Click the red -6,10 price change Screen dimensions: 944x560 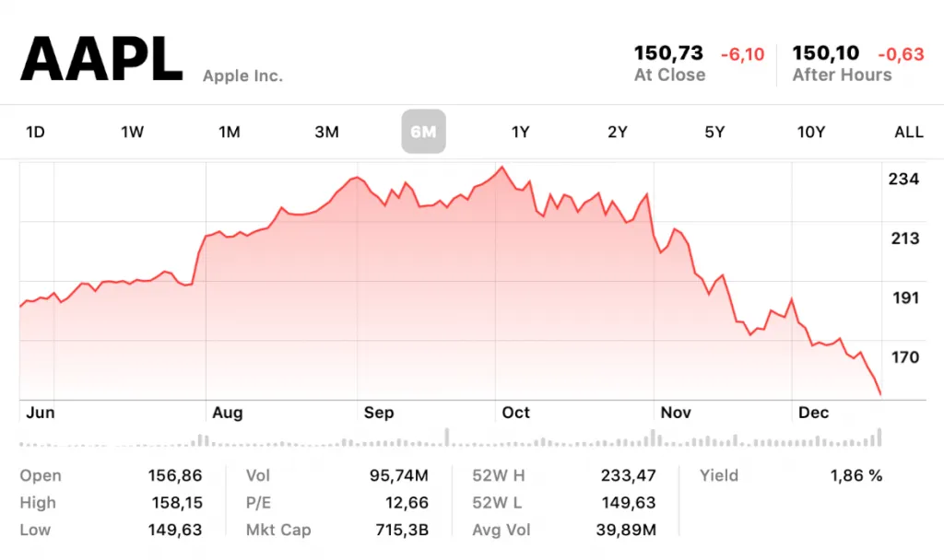pyautogui.click(x=742, y=54)
